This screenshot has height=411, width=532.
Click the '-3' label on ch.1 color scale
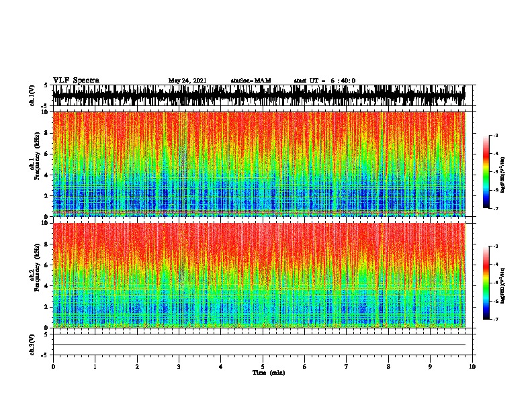pyautogui.click(x=495, y=136)
